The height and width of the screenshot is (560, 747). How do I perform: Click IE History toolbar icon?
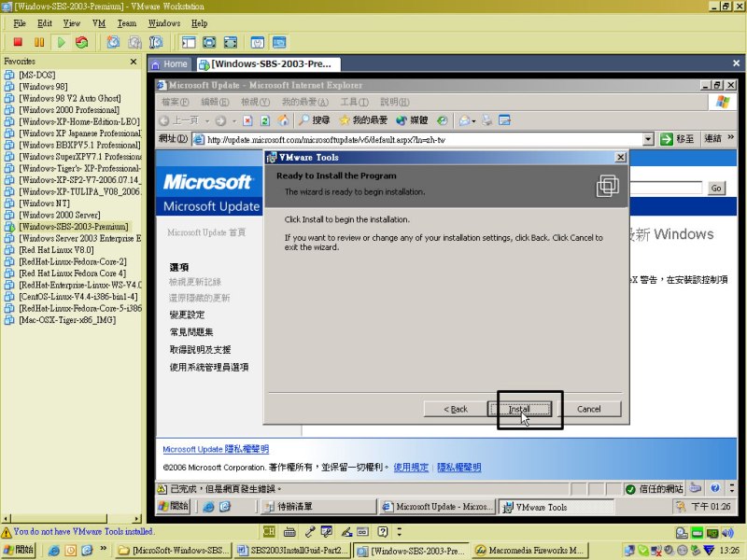(x=443, y=121)
